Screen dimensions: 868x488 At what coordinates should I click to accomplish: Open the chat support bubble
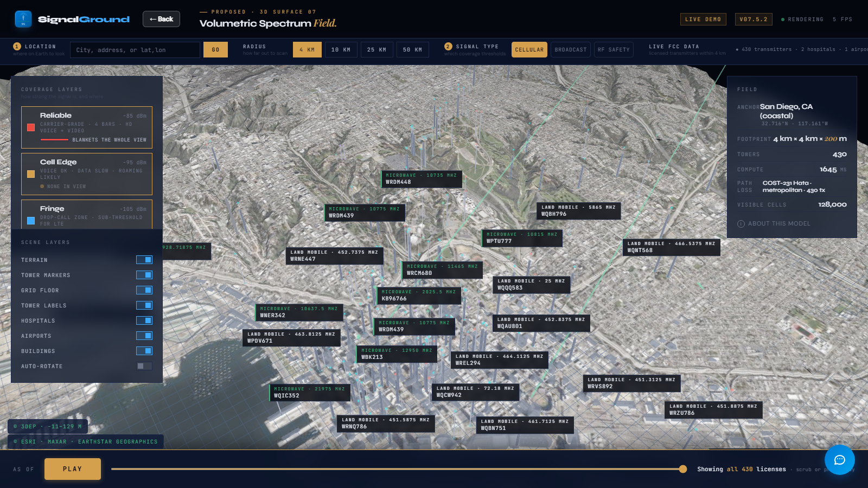click(840, 460)
